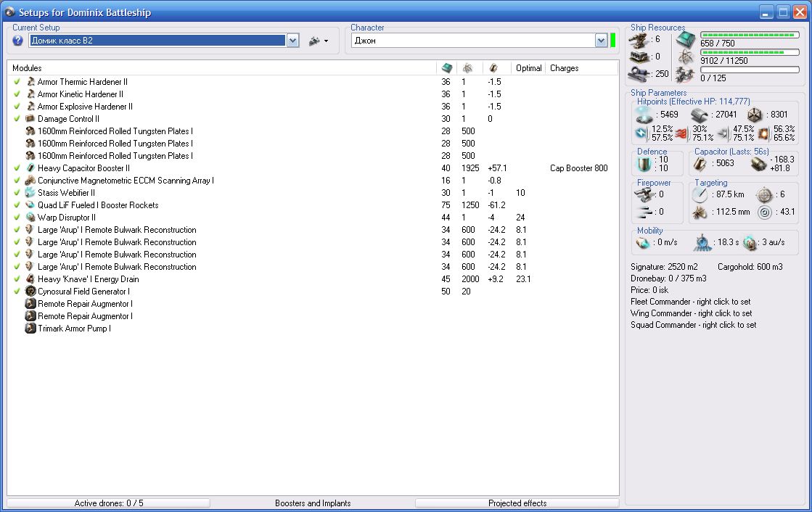Toggle Armor Kinetic Hardener II active checkmark

(17, 94)
